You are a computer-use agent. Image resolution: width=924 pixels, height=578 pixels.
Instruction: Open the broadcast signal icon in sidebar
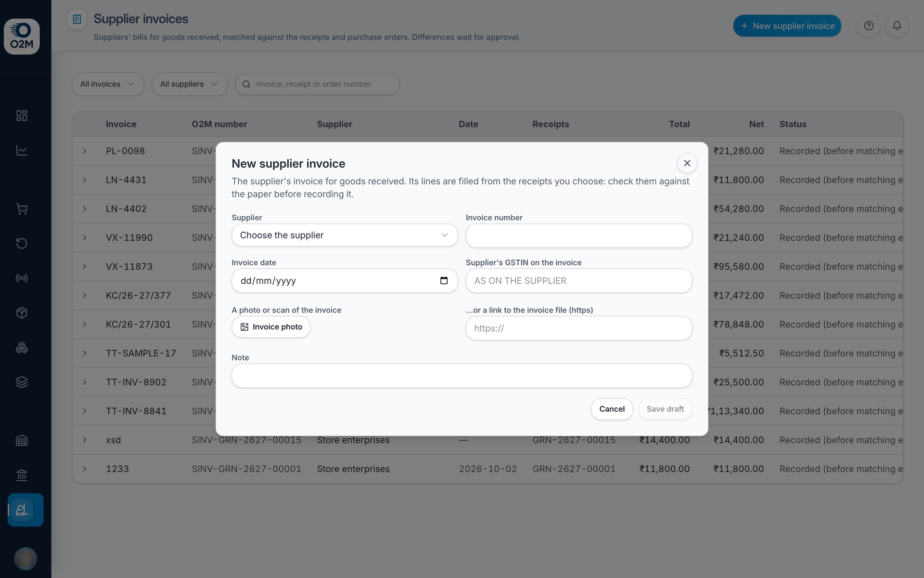coord(22,278)
